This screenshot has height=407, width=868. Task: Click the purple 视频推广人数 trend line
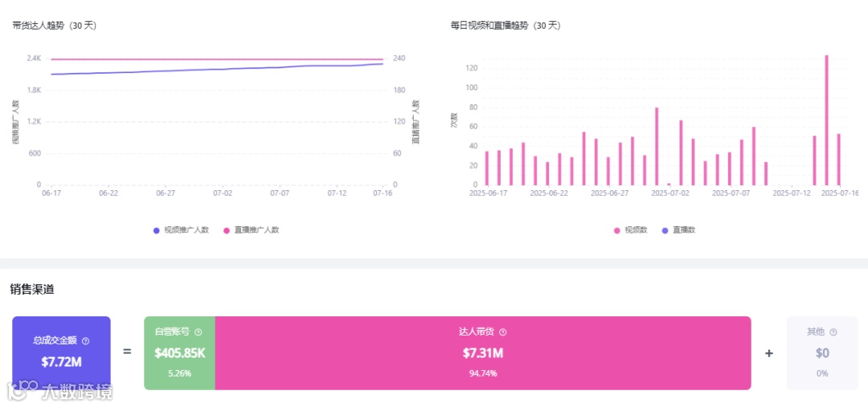point(217,70)
